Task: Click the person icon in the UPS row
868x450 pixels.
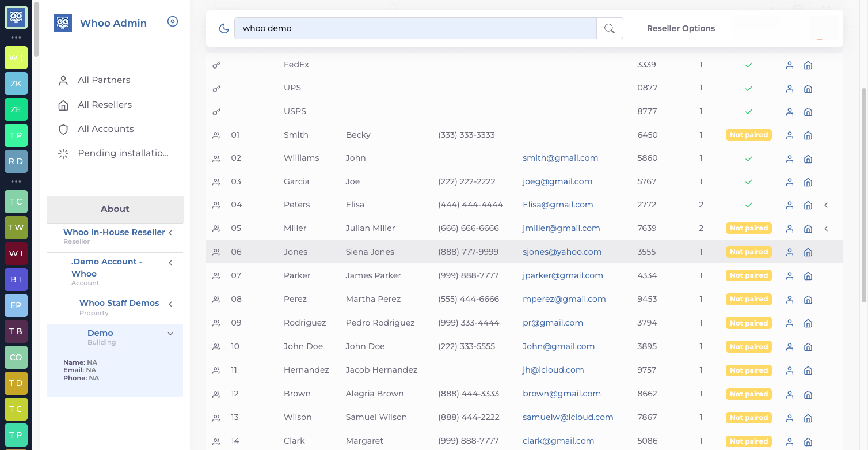Action: coord(790,89)
